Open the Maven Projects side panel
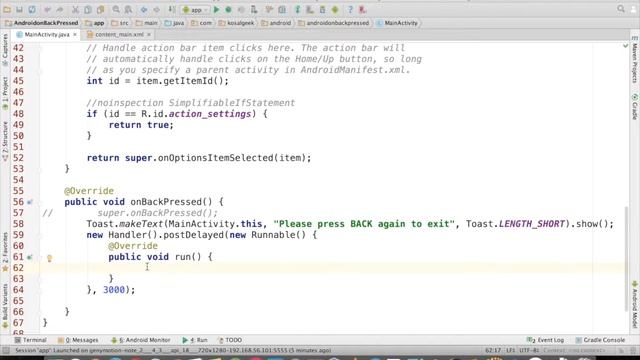 (x=635, y=60)
